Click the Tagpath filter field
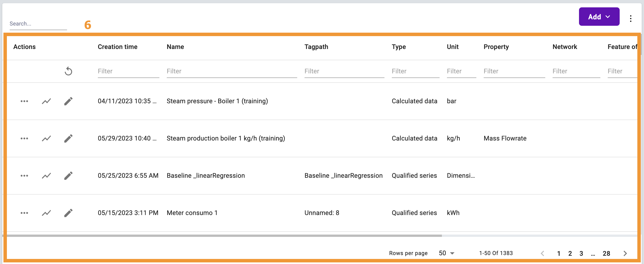Screen dimensions: 644x264 tap(344, 71)
